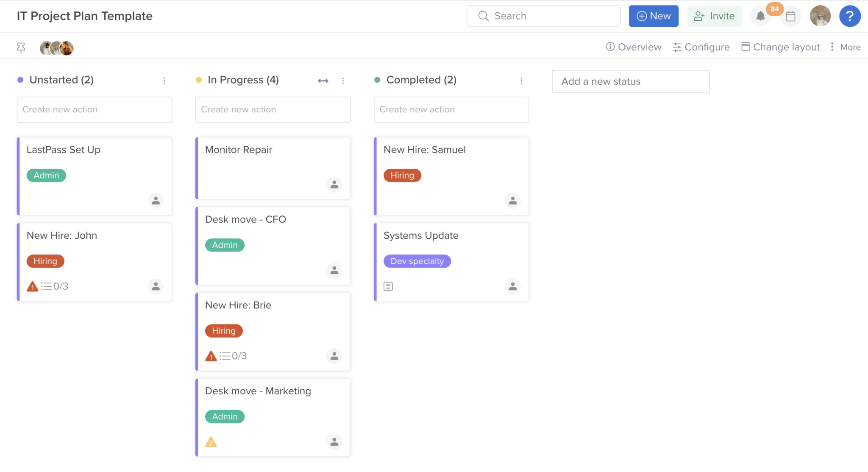This screenshot has width=868, height=472.
Task: Click the assignee icon on Monitor Repair card
Action: [x=334, y=184]
